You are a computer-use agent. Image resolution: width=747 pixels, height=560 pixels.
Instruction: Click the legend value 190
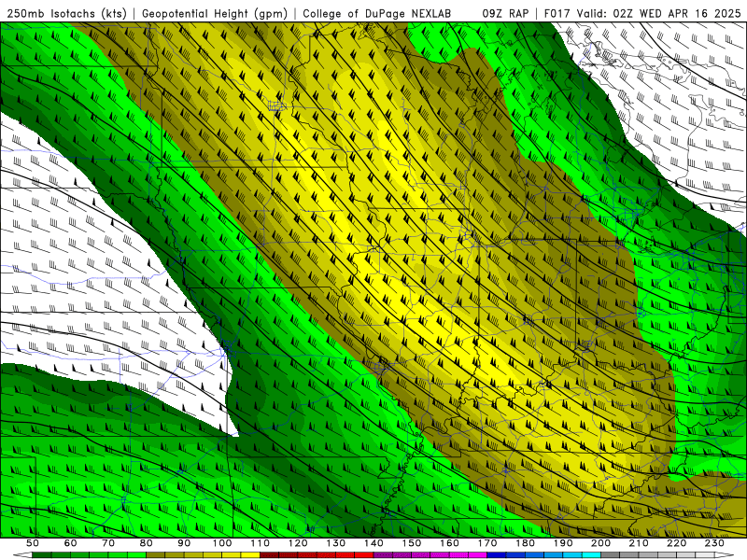563,543
